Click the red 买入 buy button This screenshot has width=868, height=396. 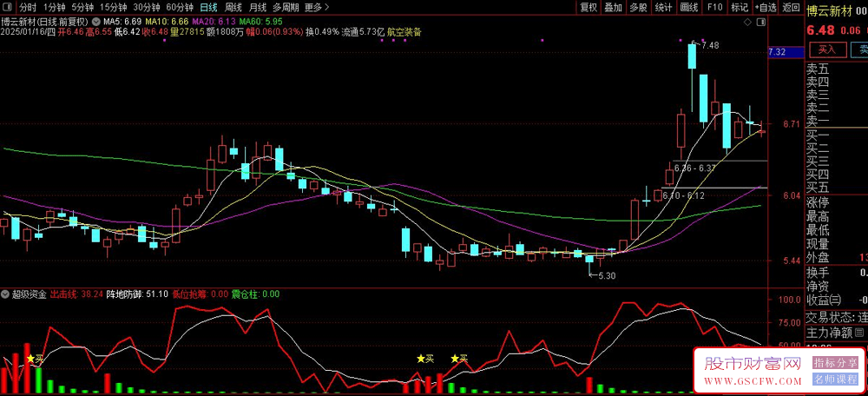[x=826, y=49]
